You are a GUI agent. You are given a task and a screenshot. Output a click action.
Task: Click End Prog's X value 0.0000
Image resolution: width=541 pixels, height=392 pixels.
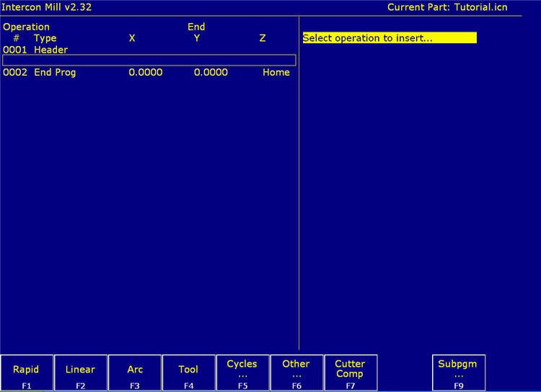pyautogui.click(x=145, y=72)
